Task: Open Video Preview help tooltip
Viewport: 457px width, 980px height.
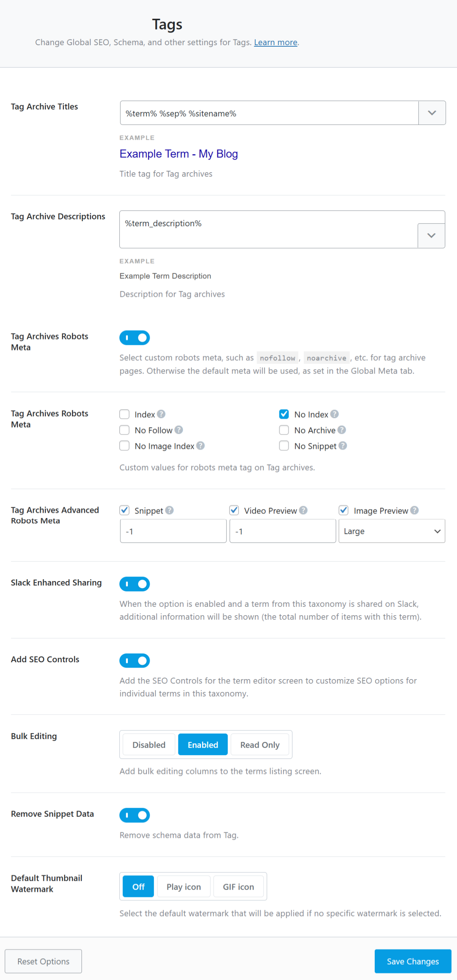Action: coord(303,510)
